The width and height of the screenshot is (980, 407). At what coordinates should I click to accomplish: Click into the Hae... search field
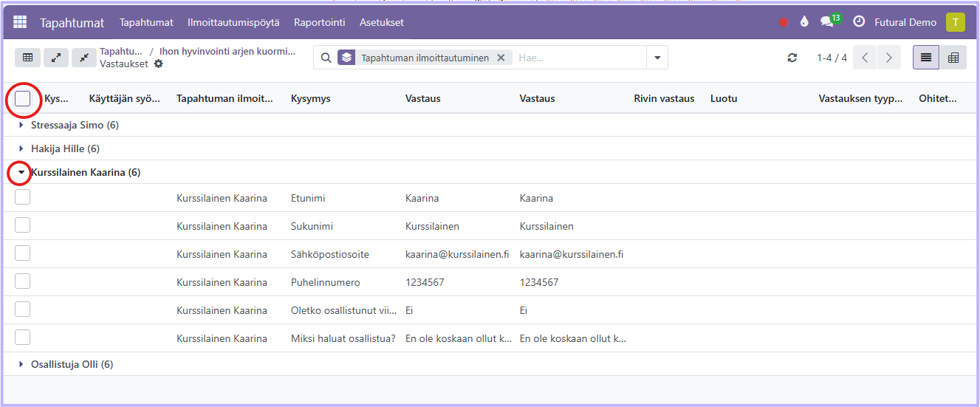click(x=580, y=58)
